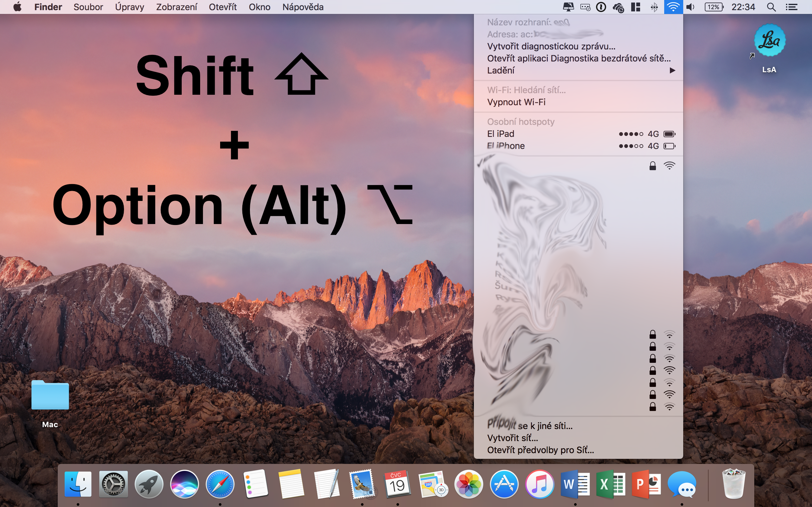Launch Microsoft Word from Dock
Viewport: 812px width, 507px height.
click(x=575, y=484)
